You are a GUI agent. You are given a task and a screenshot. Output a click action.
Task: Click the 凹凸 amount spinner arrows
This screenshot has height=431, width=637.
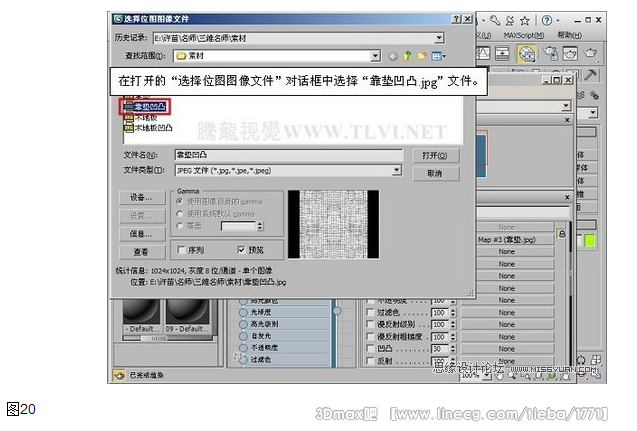[453, 349]
